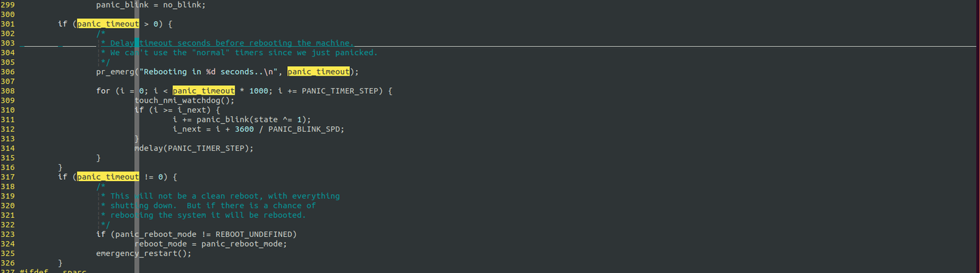Click highlighted panic_timeout in the for loop
The width and height of the screenshot is (980, 273).
point(203,91)
